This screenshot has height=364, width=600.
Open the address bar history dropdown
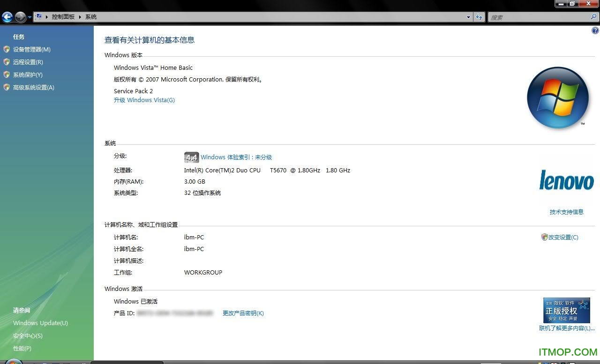point(468,17)
